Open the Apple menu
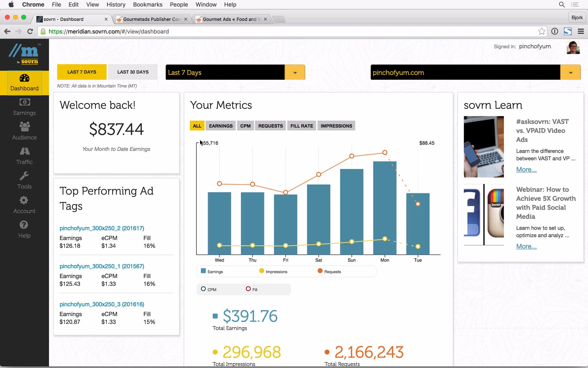The image size is (588, 368). point(11,4)
